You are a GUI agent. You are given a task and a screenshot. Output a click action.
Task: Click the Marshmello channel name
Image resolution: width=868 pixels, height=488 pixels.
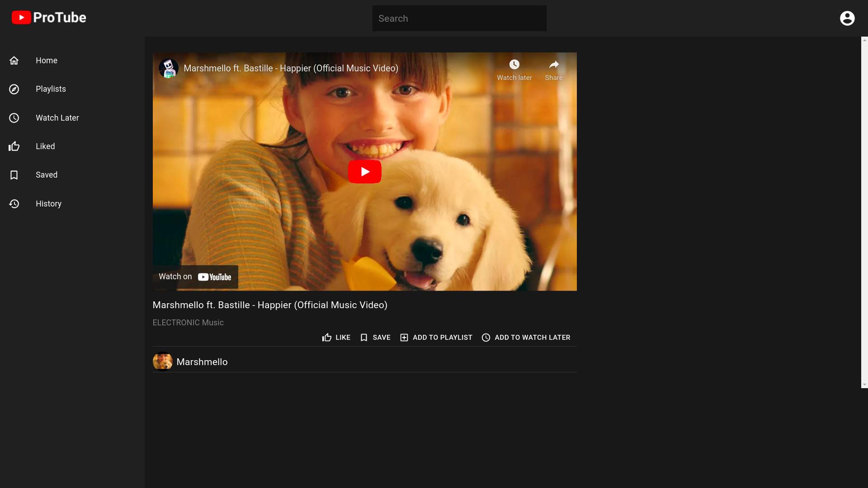click(x=202, y=362)
